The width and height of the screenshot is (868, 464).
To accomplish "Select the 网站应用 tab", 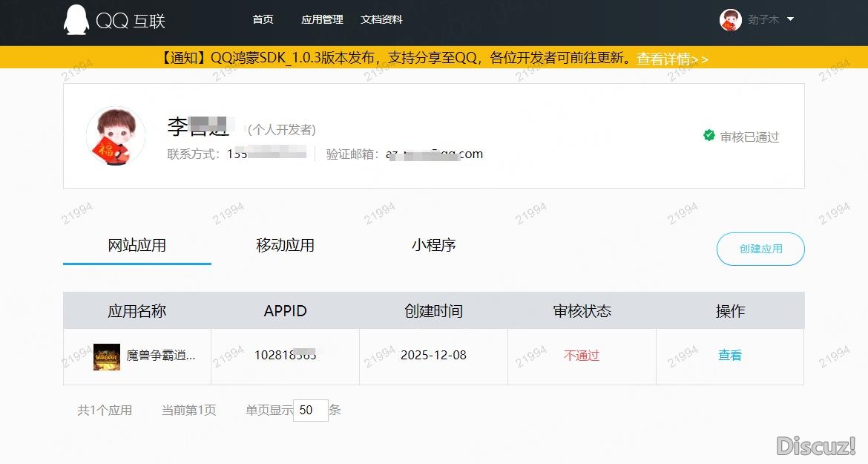I will pos(137,246).
